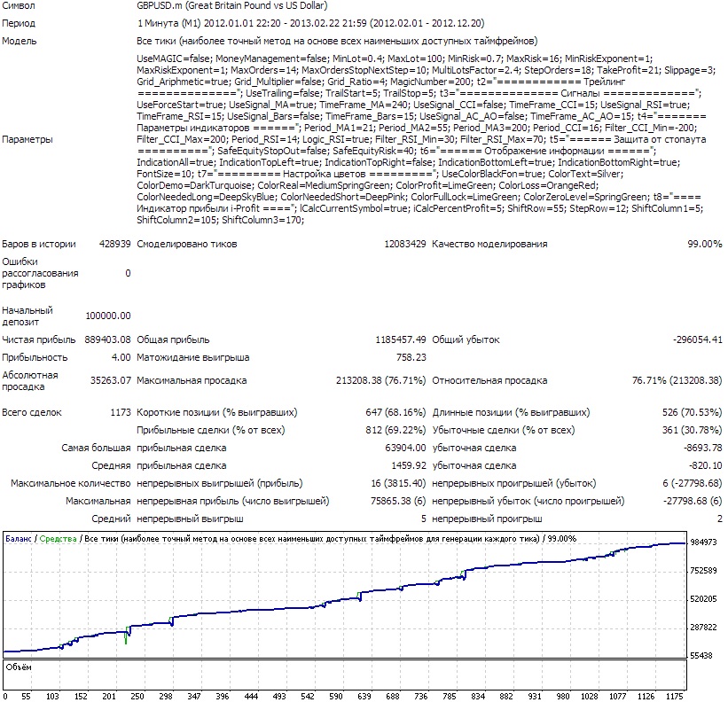Click the 'Ошибки рассогласования графиков' label

click(x=40, y=273)
